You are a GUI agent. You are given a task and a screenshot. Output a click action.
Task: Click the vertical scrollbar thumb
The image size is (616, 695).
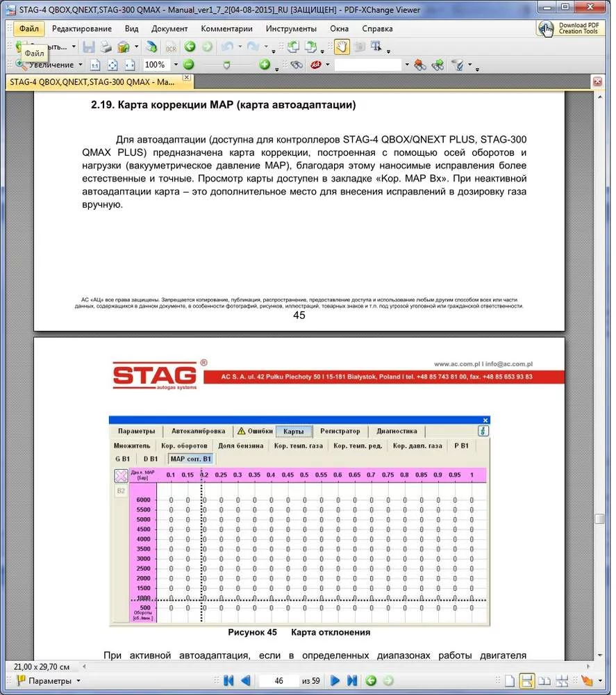(599, 519)
